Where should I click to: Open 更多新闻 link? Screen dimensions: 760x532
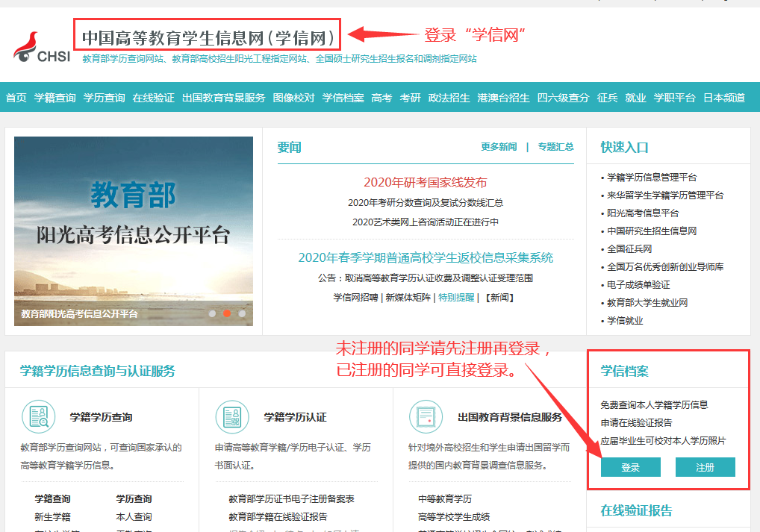pos(499,147)
